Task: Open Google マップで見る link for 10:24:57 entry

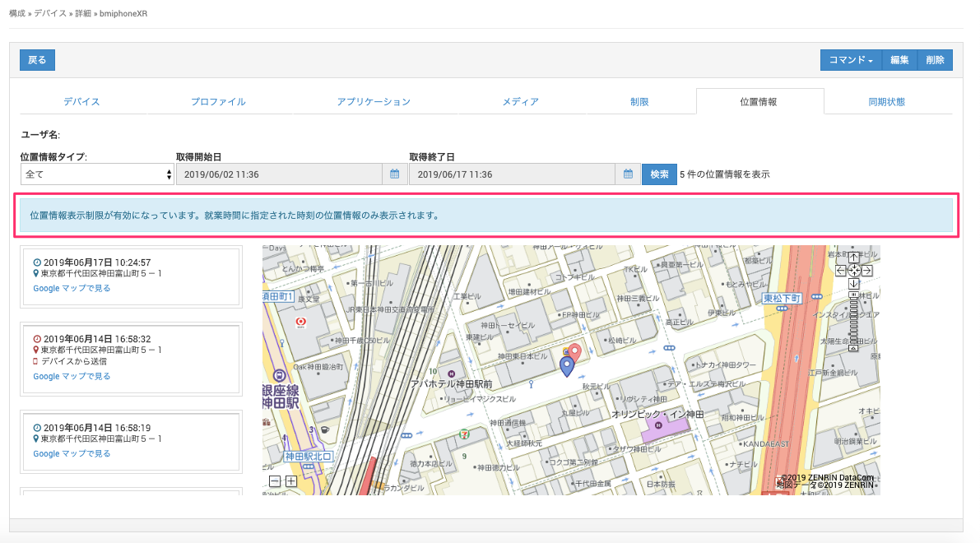Action: pos(72,289)
